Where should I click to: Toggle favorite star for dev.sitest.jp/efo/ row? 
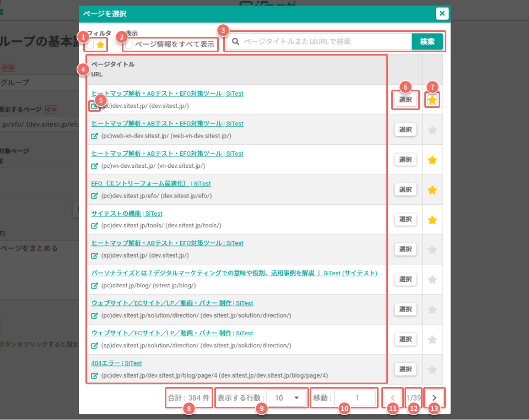[x=432, y=190]
